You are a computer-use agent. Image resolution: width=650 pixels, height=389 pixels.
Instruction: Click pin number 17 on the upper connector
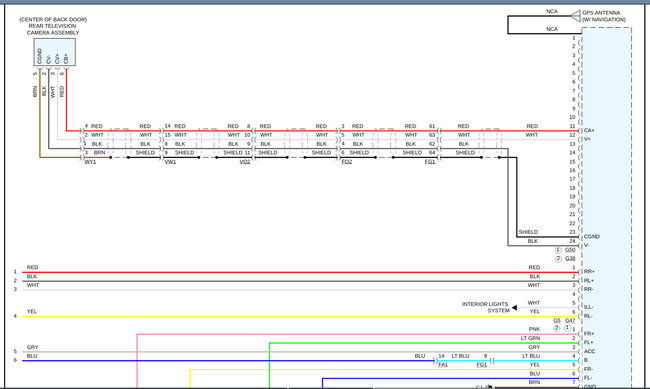tap(572, 179)
